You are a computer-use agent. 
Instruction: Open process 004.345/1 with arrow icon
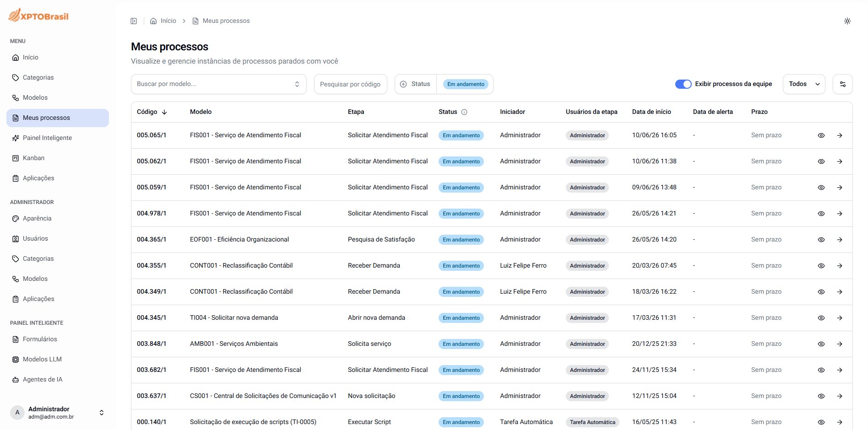(x=840, y=318)
